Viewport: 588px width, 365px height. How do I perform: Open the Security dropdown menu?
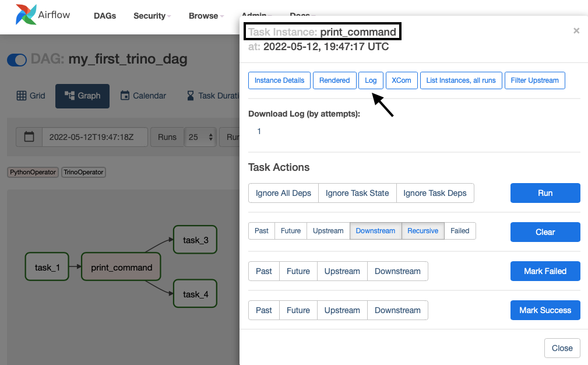pyautogui.click(x=152, y=16)
